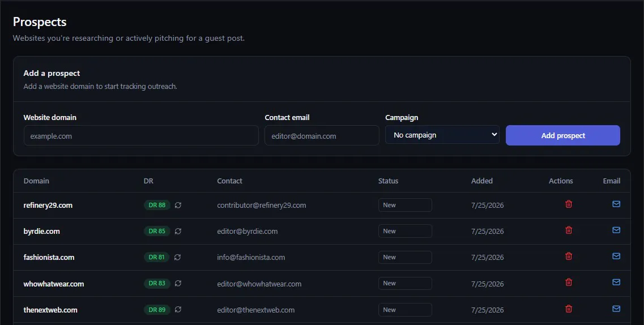The image size is (644, 325).
Task: Delete the refinery29.com prospect
Action: pos(569,204)
